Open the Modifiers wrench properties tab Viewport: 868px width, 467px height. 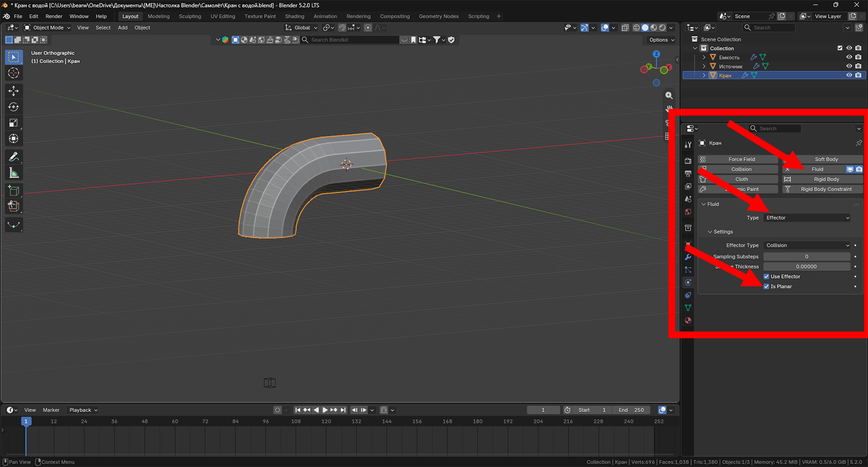pos(688,257)
